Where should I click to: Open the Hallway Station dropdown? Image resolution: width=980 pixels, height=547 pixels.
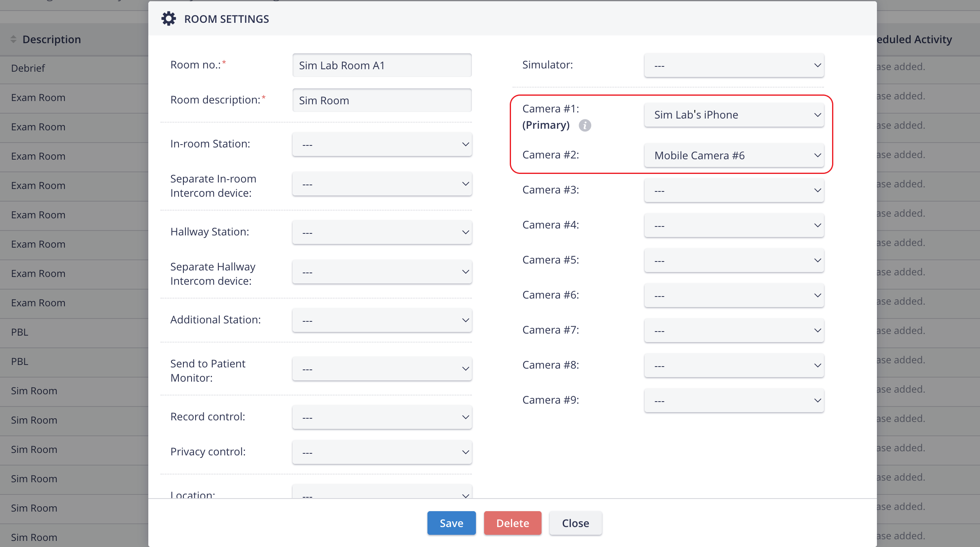[382, 232]
